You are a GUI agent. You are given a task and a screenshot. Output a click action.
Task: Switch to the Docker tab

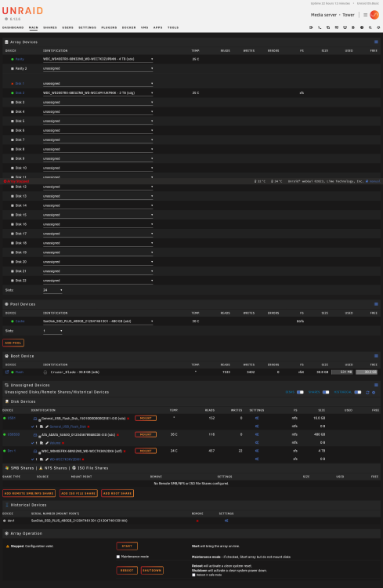129,27
